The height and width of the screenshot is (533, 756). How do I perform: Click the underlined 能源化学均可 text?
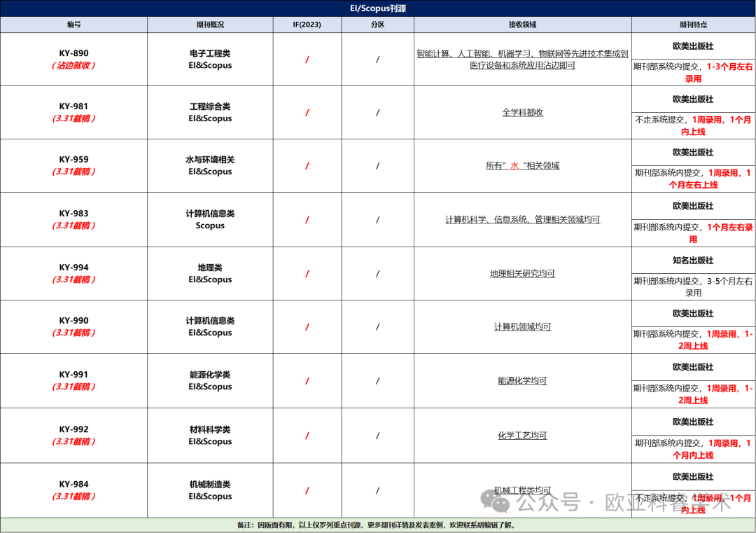pos(523,380)
